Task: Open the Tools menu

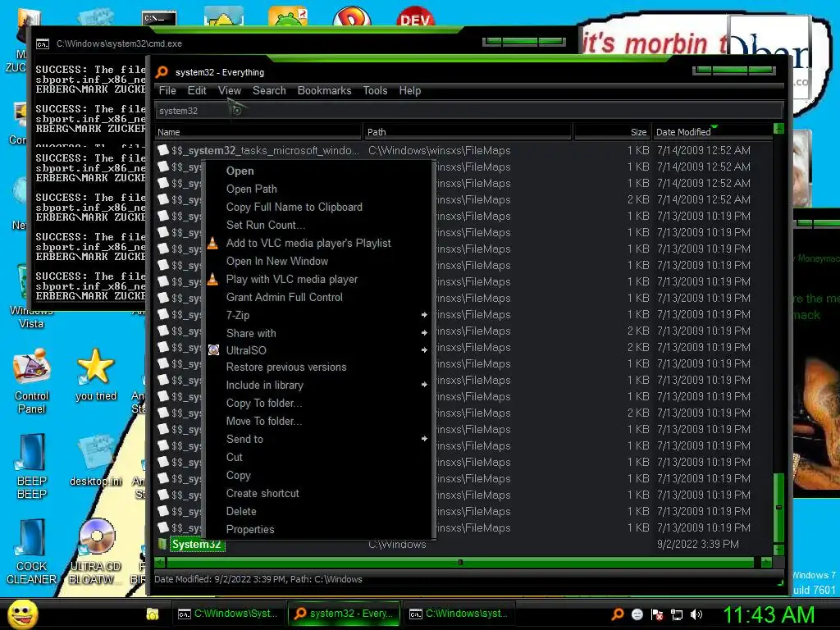Action: click(x=375, y=90)
